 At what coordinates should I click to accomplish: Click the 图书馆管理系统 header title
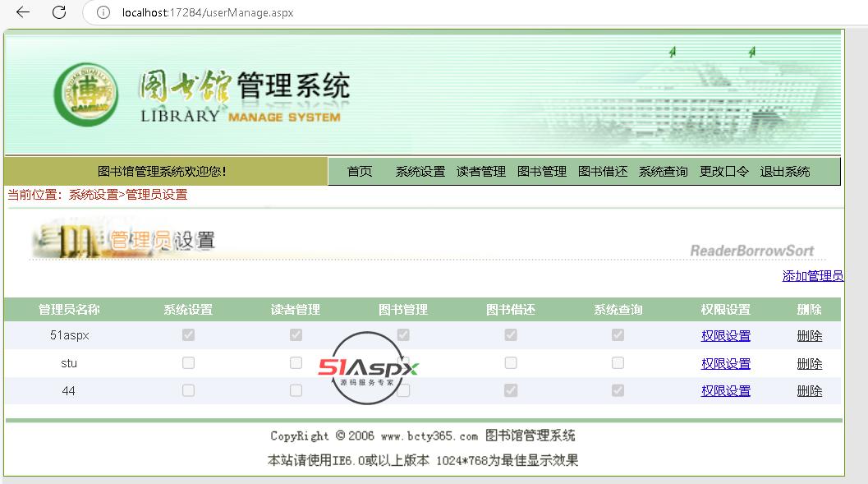(x=244, y=85)
